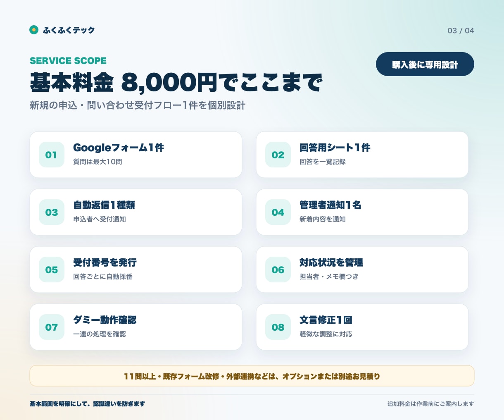Select the 回答用シート1件 card title

tap(335, 148)
